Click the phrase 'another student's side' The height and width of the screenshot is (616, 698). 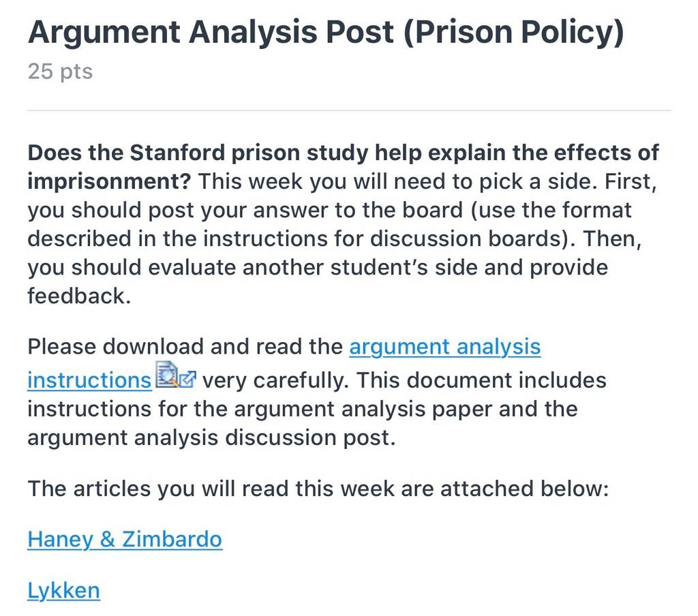pos(361,268)
